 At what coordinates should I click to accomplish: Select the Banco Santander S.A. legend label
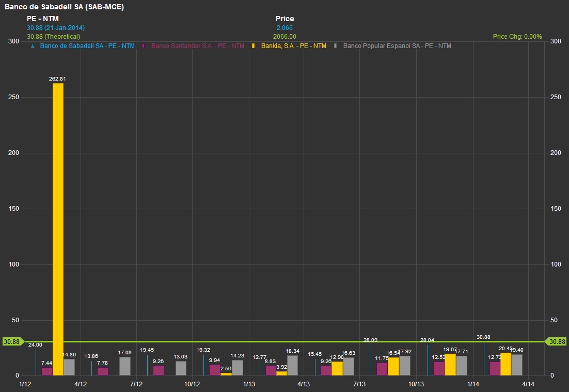coord(198,46)
